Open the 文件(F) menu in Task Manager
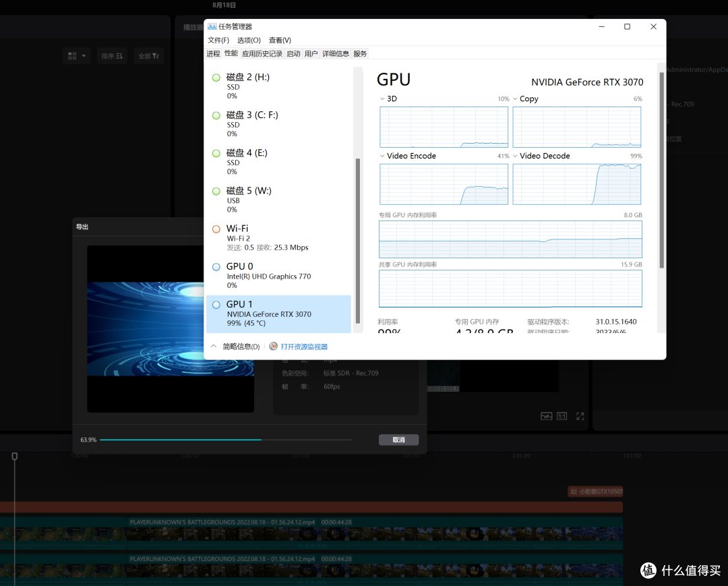This screenshot has height=586, width=728. point(218,40)
